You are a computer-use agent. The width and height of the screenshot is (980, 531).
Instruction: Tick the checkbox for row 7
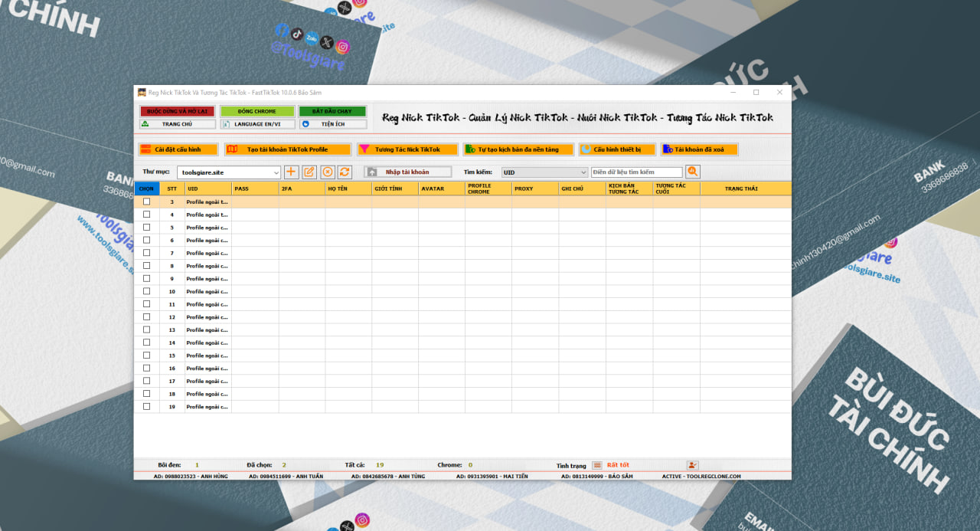click(x=147, y=253)
